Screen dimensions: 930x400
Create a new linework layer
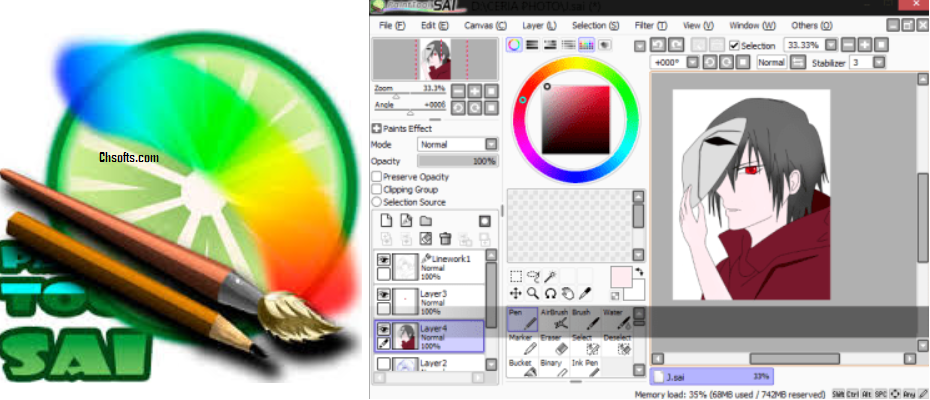[406, 221]
